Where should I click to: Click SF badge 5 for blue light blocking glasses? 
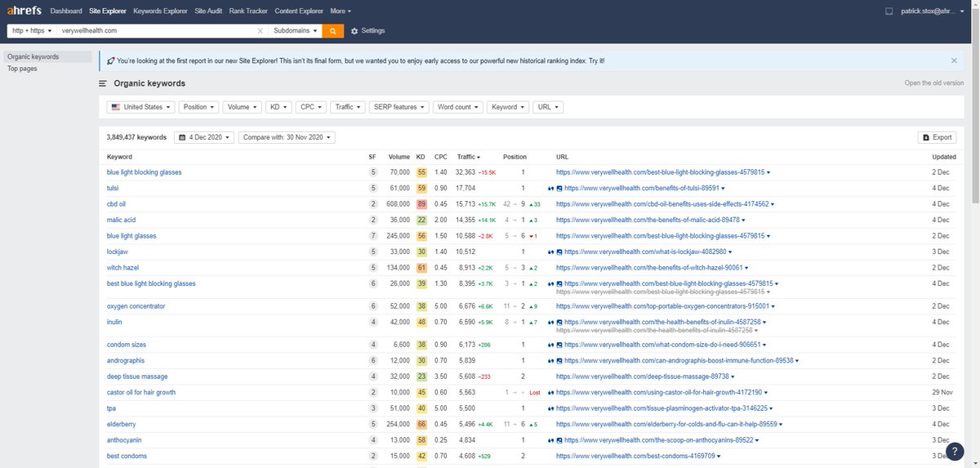[x=373, y=172]
